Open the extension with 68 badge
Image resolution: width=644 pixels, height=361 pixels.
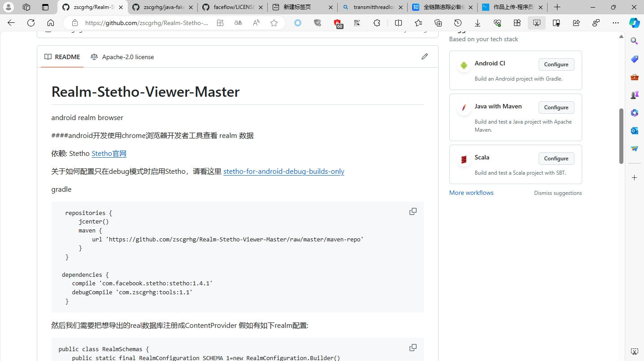coord(338,23)
